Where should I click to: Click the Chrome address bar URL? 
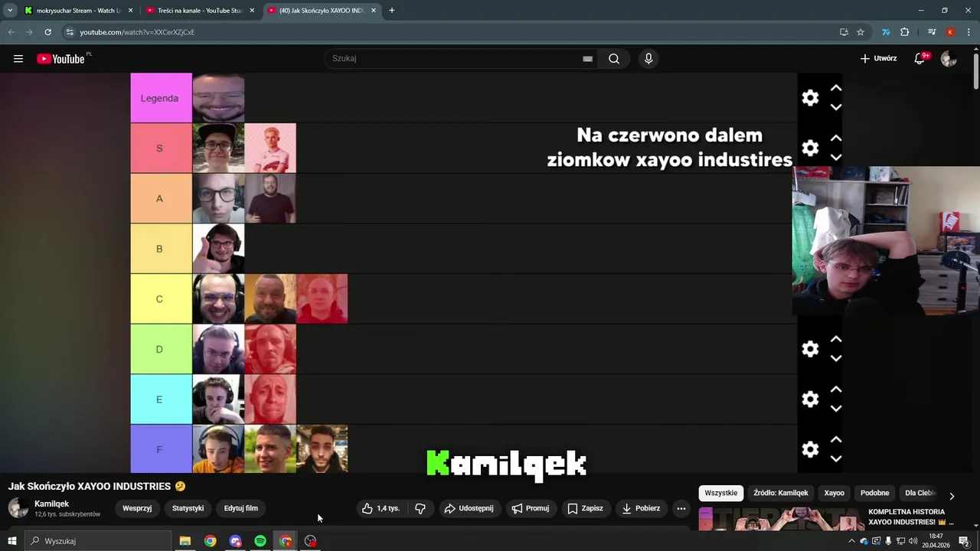click(137, 32)
